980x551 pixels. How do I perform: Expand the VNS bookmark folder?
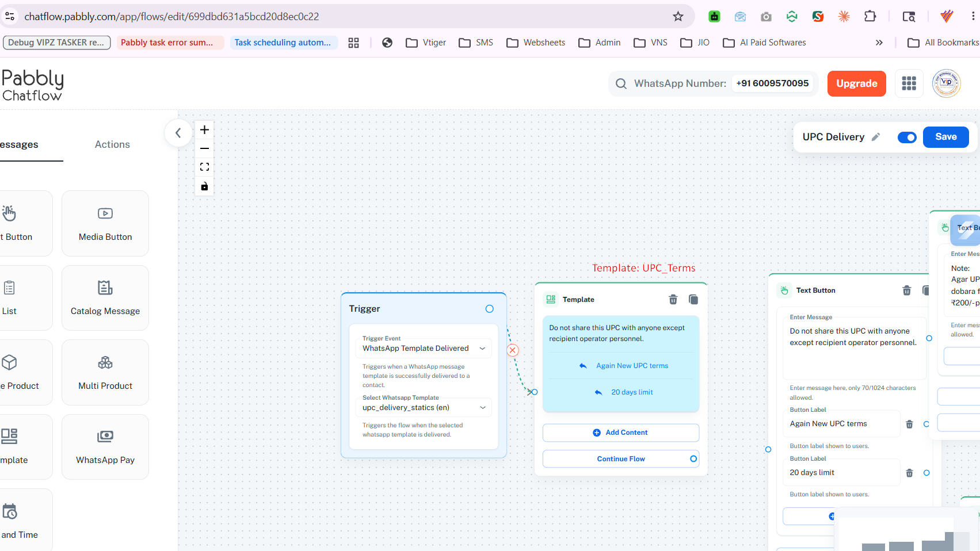(x=650, y=43)
